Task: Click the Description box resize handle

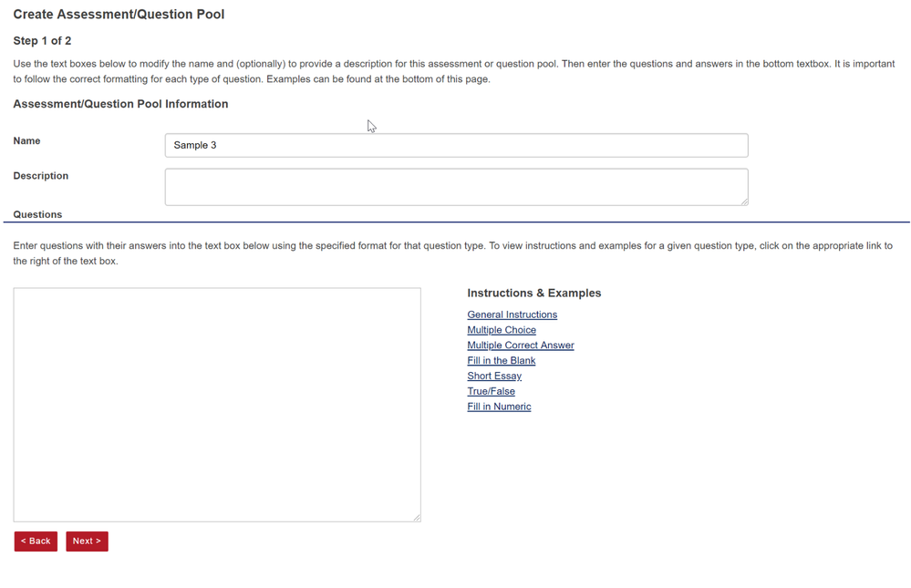Action: [x=744, y=201]
